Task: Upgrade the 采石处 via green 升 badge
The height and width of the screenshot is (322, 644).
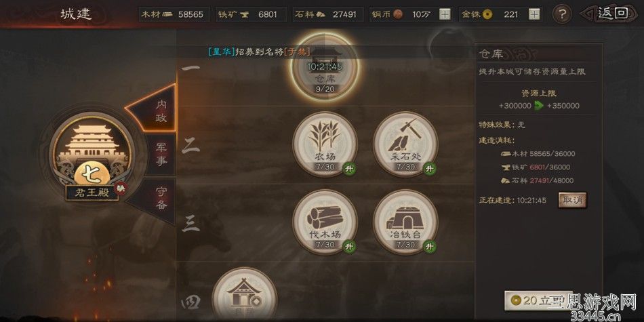Action: 430,168
